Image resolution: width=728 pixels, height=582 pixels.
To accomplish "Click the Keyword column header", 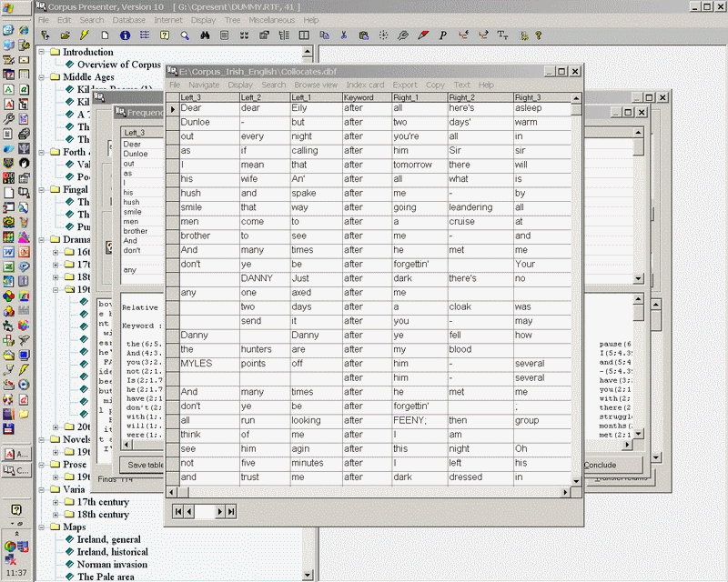I will click(359, 97).
